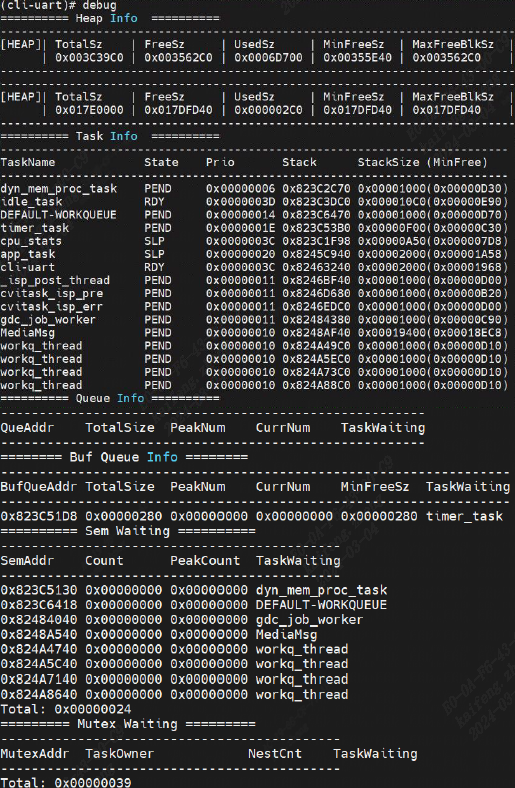Select stack size 0x00000A50(0x000007D8)
The height and width of the screenshot is (788, 515).
pyautogui.click(x=433, y=241)
